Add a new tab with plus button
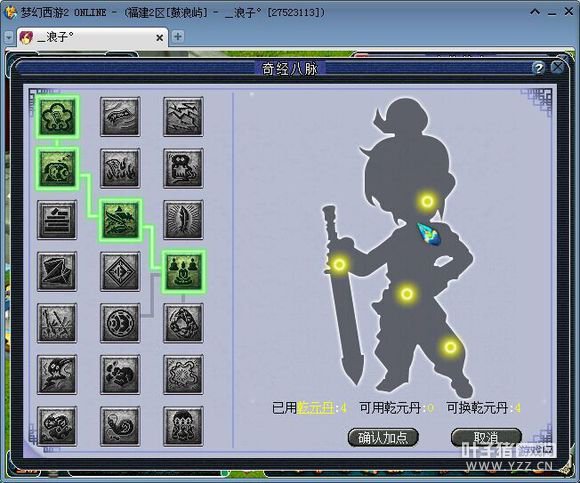Image resolution: width=580 pixels, height=483 pixels. [178, 37]
